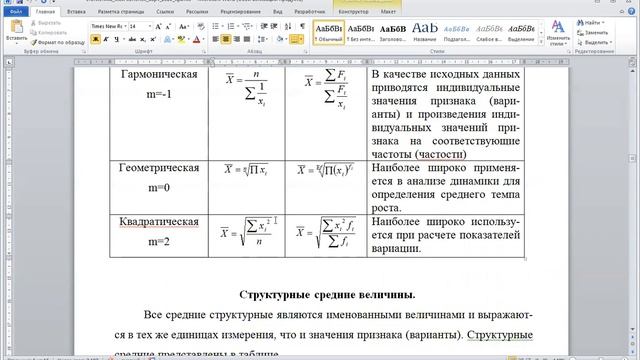This screenshot has height=360, width=640.
Task: Click the Квадратическая table cell
Action: coord(159,236)
